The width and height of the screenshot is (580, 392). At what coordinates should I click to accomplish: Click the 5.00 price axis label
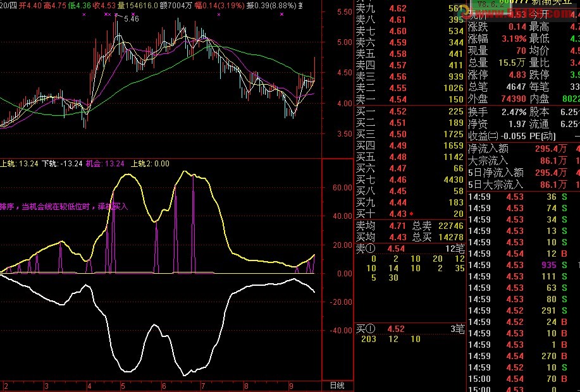pos(344,42)
